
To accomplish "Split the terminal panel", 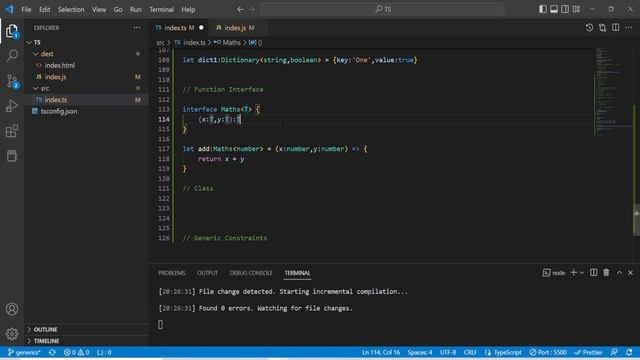I will pyautogui.click(x=593, y=272).
